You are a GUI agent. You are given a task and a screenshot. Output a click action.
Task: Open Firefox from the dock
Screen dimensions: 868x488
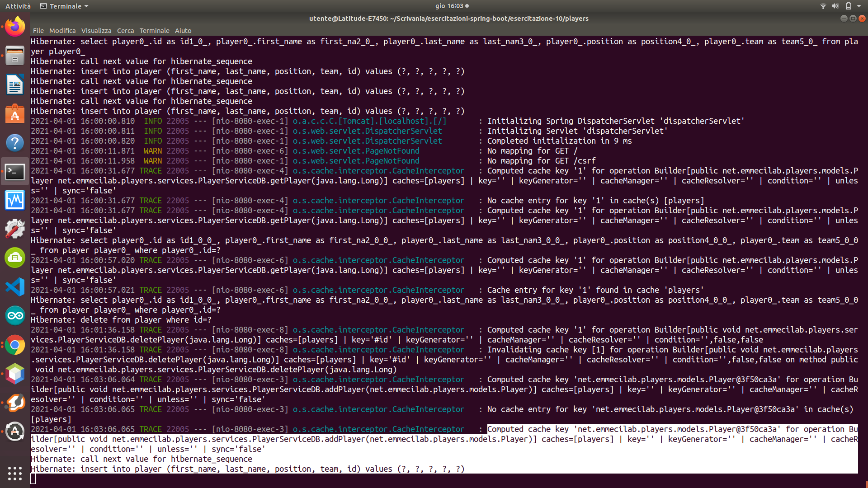[x=15, y=27]
